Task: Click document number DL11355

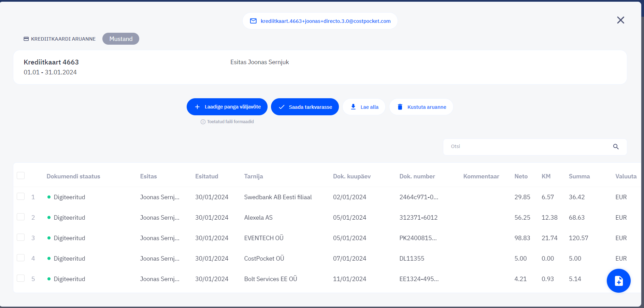Action: point(412,259)
